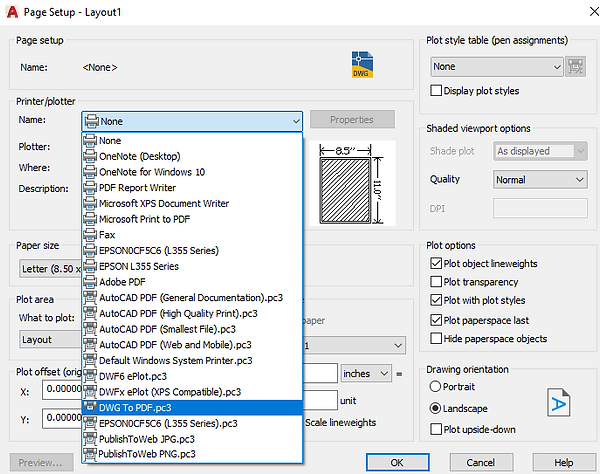
Task: Enable Display plot styles checkbox
Action: (436, 90)
